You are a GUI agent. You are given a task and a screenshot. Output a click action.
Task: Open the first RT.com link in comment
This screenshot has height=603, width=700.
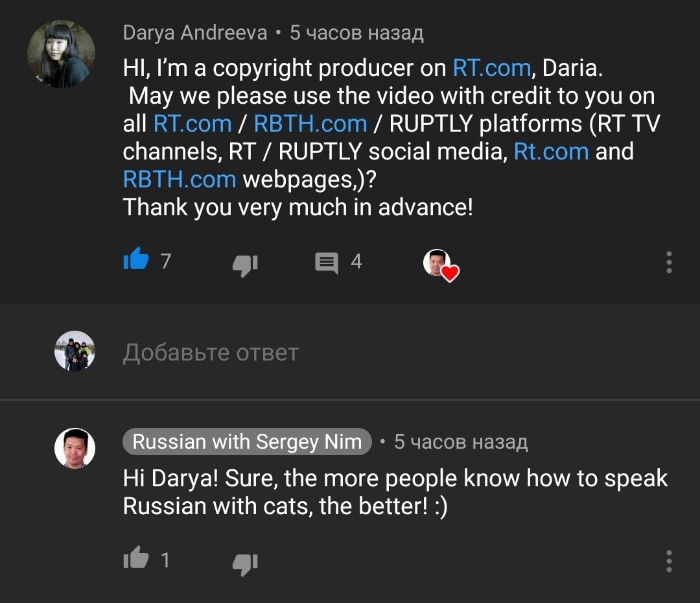click(491, 68)
